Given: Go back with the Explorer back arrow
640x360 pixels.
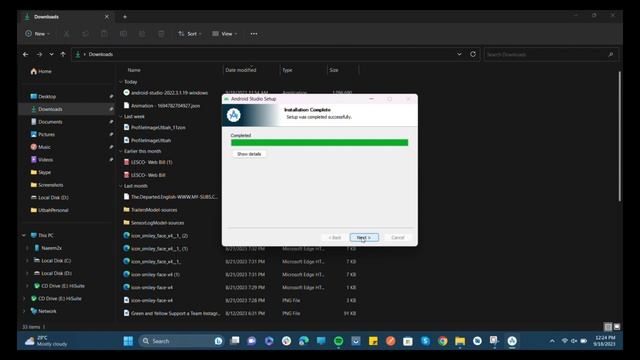Looking at the screenshot, I should [x=26, y=54].
